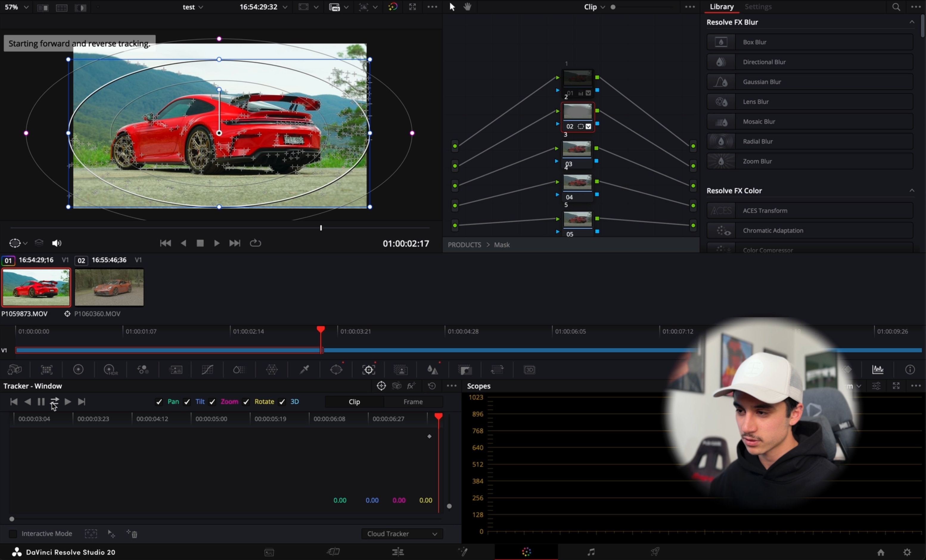Screen dimensions: 926x560
Task: Uncheck the Rotate tracking checkbox
Action: [x=246, y=402]
